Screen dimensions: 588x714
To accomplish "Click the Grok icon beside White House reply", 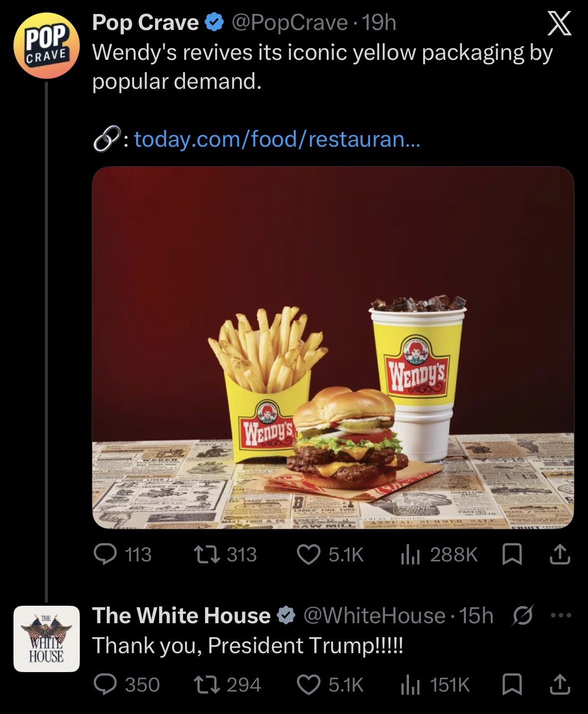I will (523, 615).
